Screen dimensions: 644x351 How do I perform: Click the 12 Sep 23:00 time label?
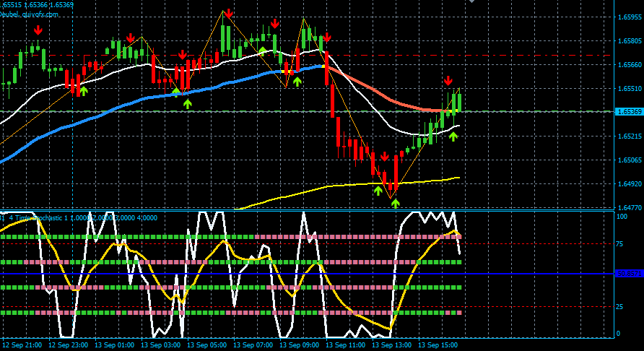pyautogui.click(x=68, y=344)
